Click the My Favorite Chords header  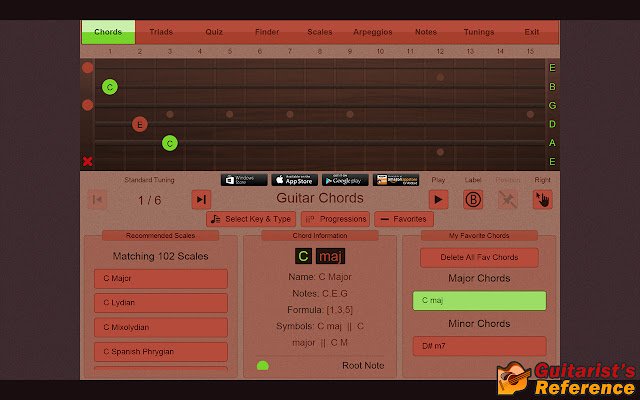tap(479, 236)
